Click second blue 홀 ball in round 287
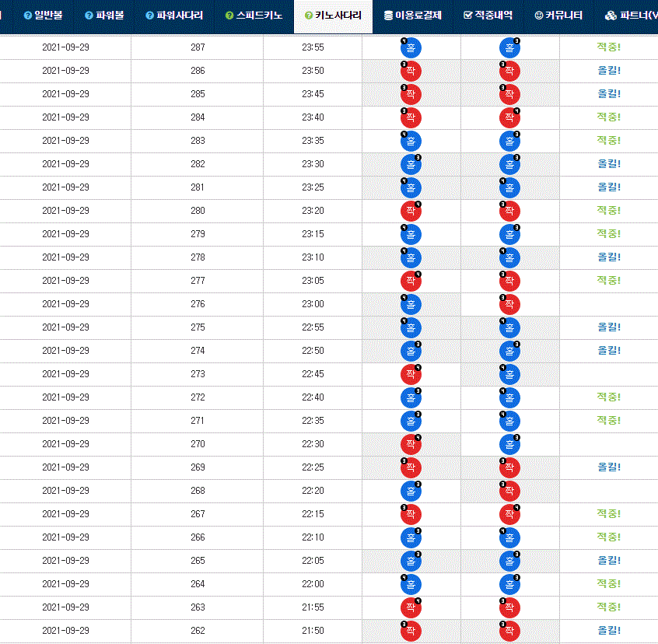 pos(510,47)
